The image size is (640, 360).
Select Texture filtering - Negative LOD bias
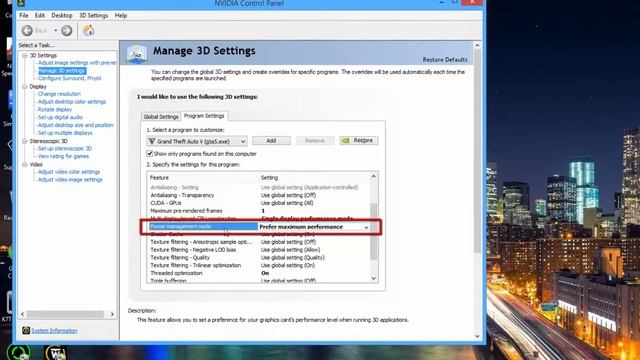tap(259, 250)
